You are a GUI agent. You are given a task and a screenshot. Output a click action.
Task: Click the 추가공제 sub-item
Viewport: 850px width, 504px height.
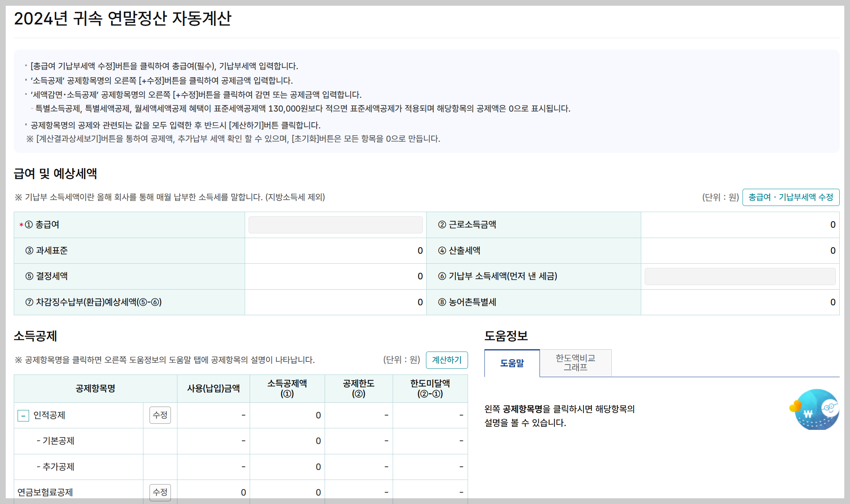coord(58,467)
